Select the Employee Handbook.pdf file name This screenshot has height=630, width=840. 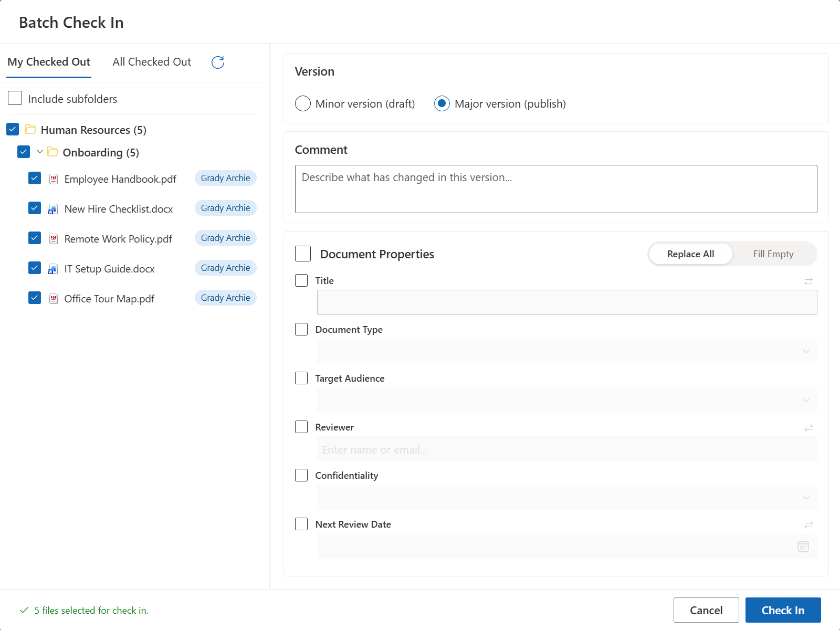120,179
